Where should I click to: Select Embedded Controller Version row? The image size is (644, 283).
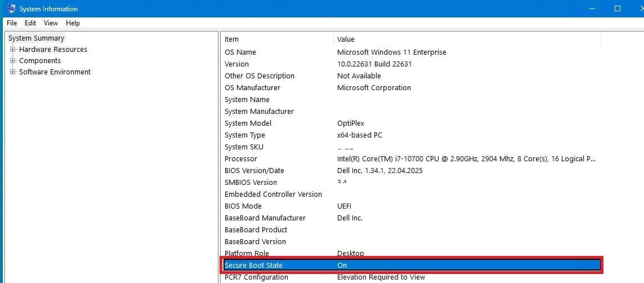point(411,194)
